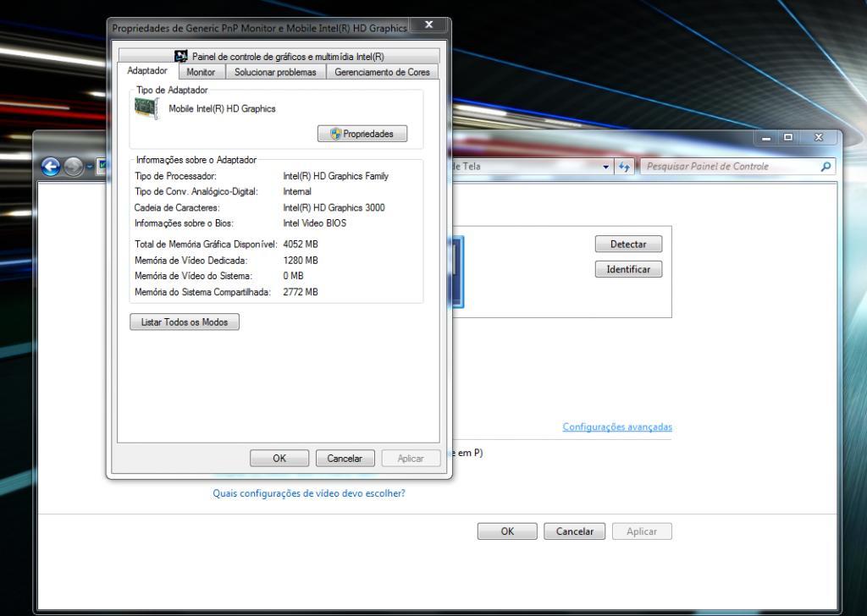Open Configurações avançadas link
The width and height of the screenshot is (867, 616).
617,426
